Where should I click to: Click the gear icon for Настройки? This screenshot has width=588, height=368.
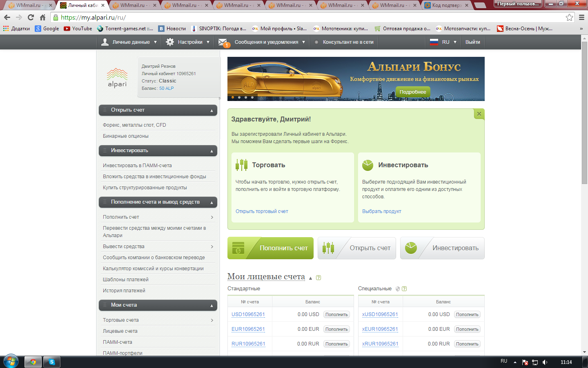(170, 42)
